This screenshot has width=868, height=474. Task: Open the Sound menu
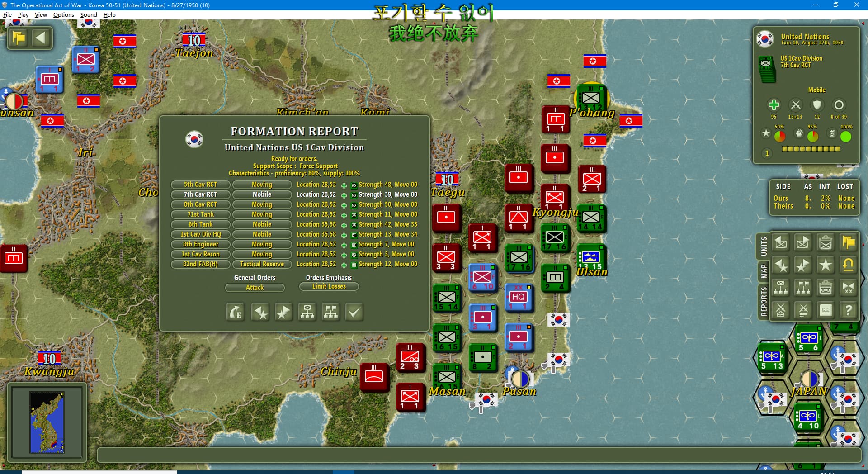point(89,14)
